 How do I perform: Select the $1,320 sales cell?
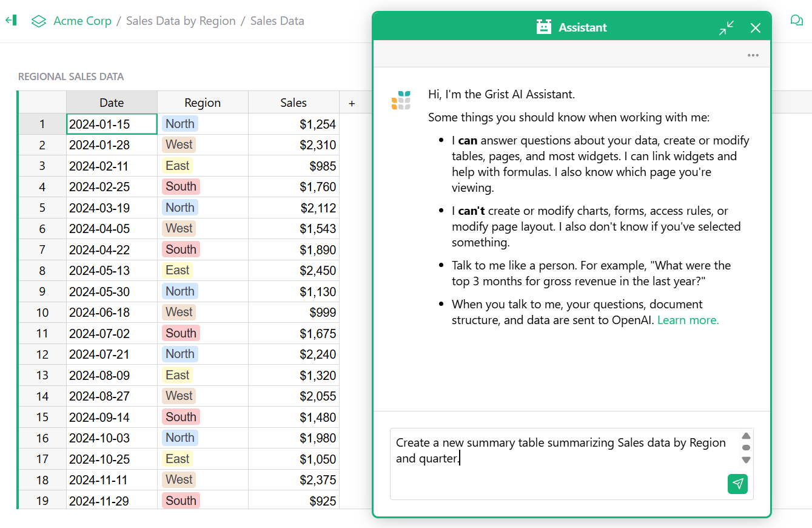pyautogui.click(x=294, y=375)
